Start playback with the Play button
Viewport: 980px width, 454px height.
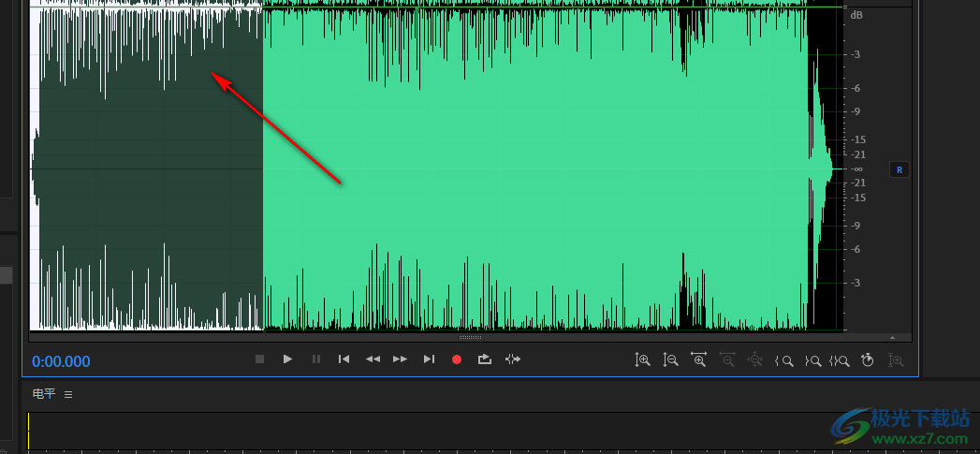click(287, 359)
